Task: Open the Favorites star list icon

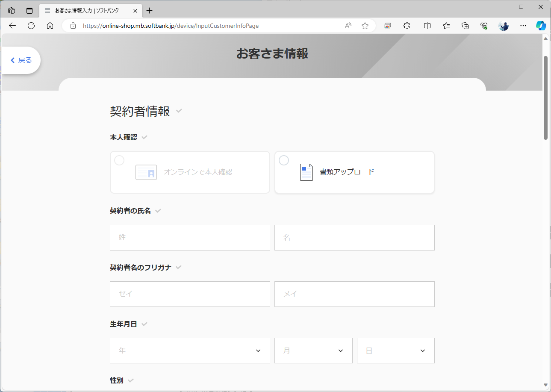Action: tap(446, 26)
